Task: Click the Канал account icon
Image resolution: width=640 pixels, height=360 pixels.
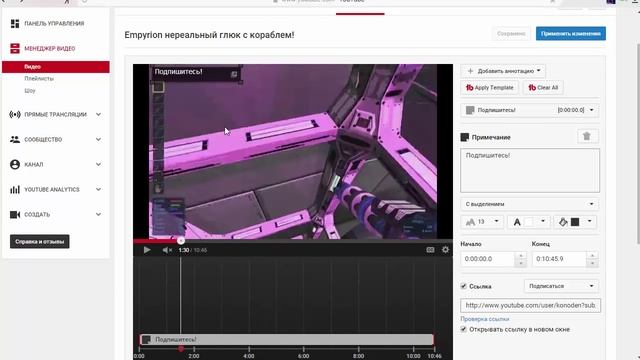Action: tap(15, 164)
